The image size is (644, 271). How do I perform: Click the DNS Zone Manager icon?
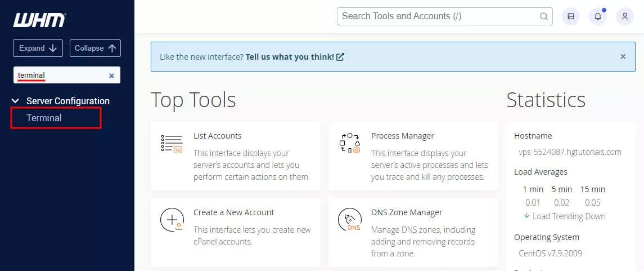349,220
